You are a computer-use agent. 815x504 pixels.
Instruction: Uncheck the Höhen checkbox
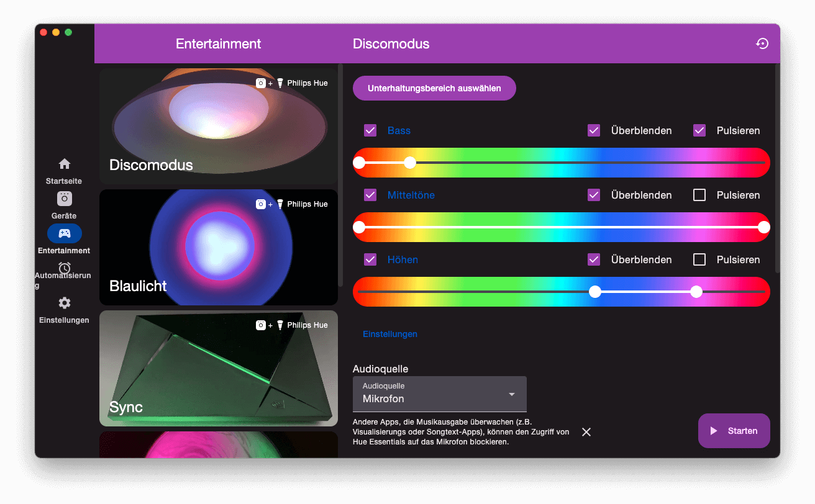coord(370,259)
